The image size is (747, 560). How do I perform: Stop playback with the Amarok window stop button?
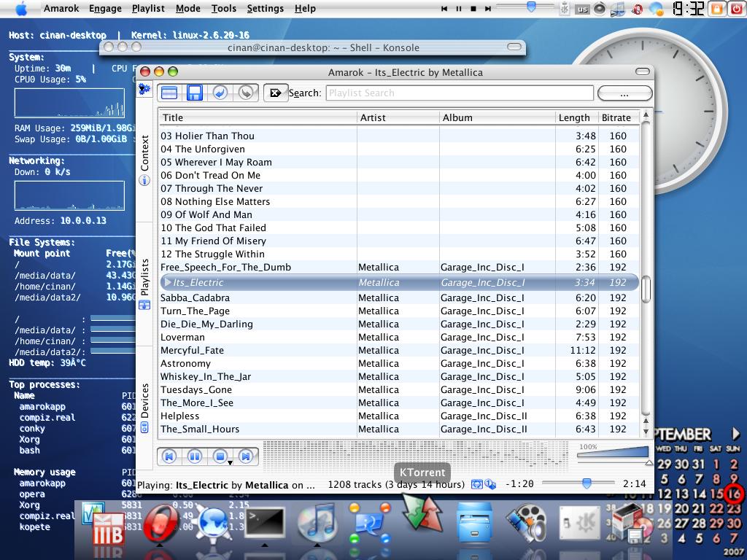click(x=220, y=456)
